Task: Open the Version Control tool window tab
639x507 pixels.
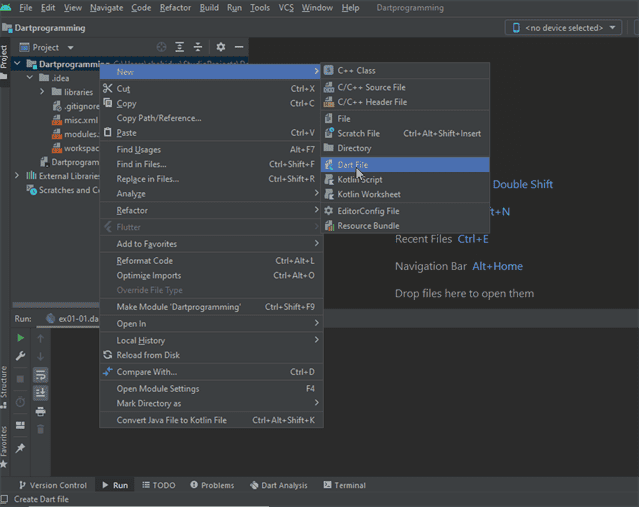Action: (53, 485)
